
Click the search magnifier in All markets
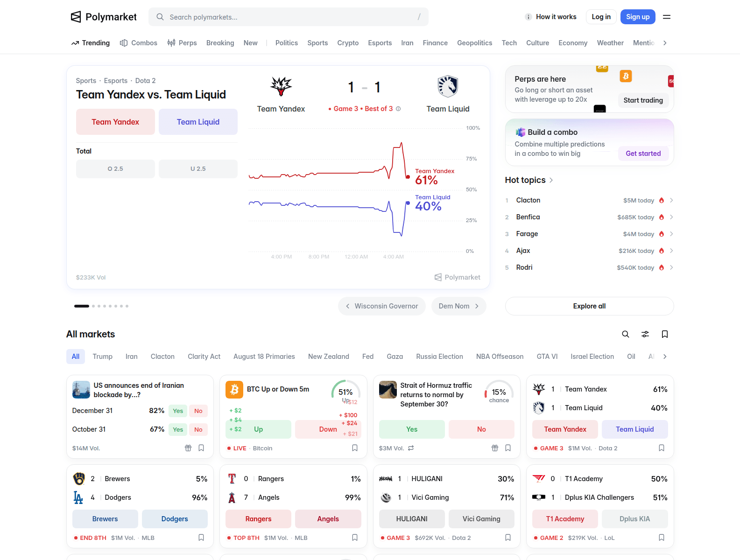(626, 334)
